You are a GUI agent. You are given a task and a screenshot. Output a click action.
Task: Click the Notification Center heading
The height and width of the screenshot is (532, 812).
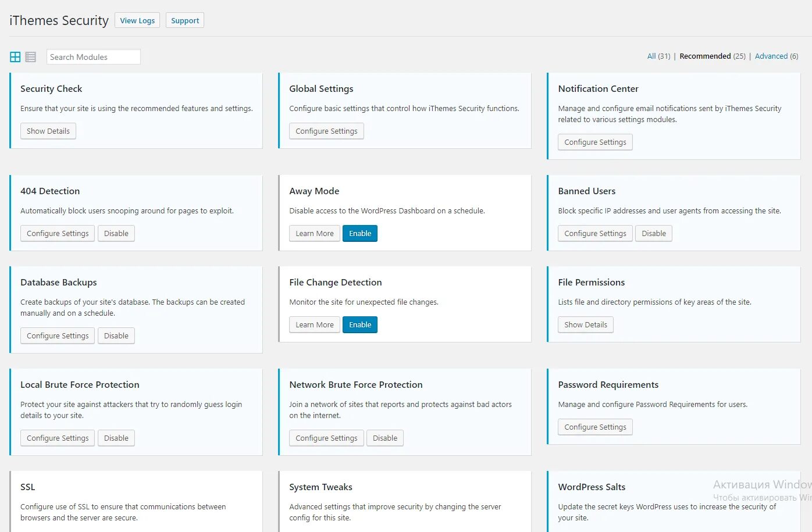pos(598,89)
